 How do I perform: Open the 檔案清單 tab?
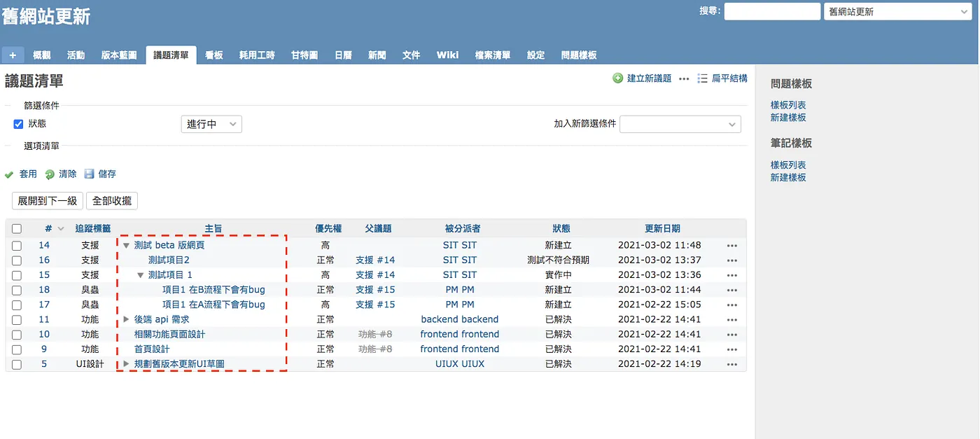click(493, 55)
